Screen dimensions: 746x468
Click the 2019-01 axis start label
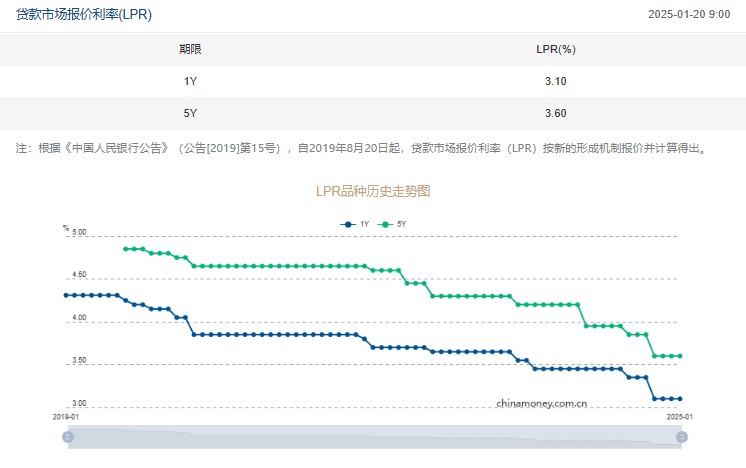tap(66, 415)
